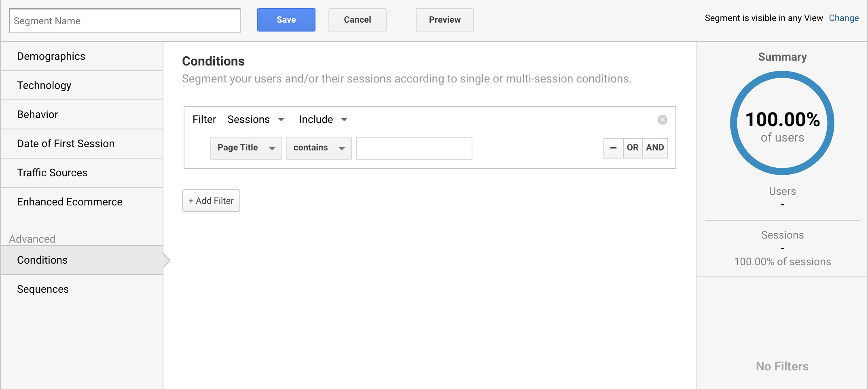The height and width of the screenshot is (389, 868).
Task: Click the minus icon to remove the condition row
Action: 614,148
